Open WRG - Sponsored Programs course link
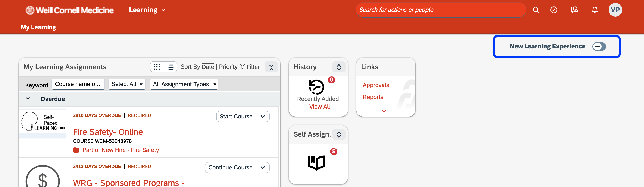Screen dimensions: 644x187 pos(128,183)
